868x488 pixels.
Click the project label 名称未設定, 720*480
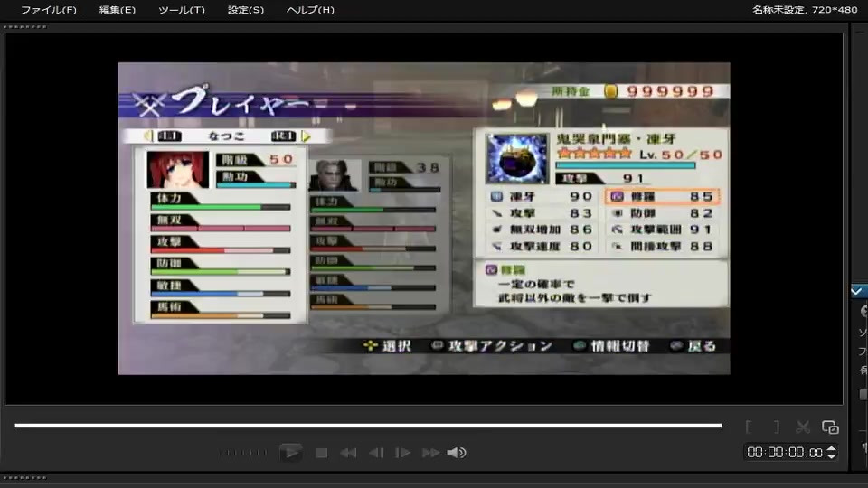click(805, 9)
